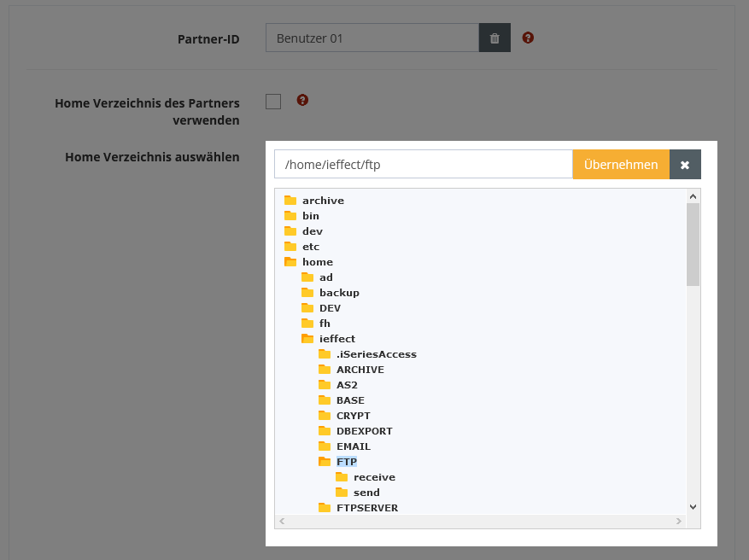Click the horizontal scrollbar right arrow

(679, 521)
